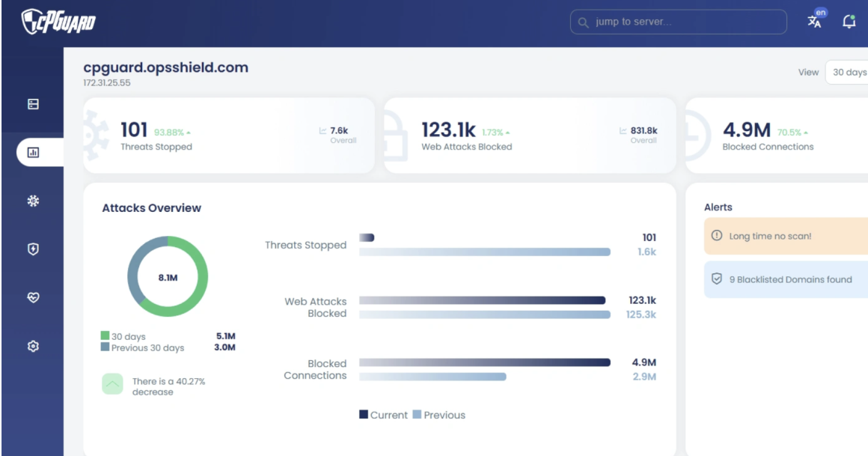The height and width of the screenshot is (456, 868).
Task: Open the shield firewall sidebar icon
Action: [x=33, y=249]
